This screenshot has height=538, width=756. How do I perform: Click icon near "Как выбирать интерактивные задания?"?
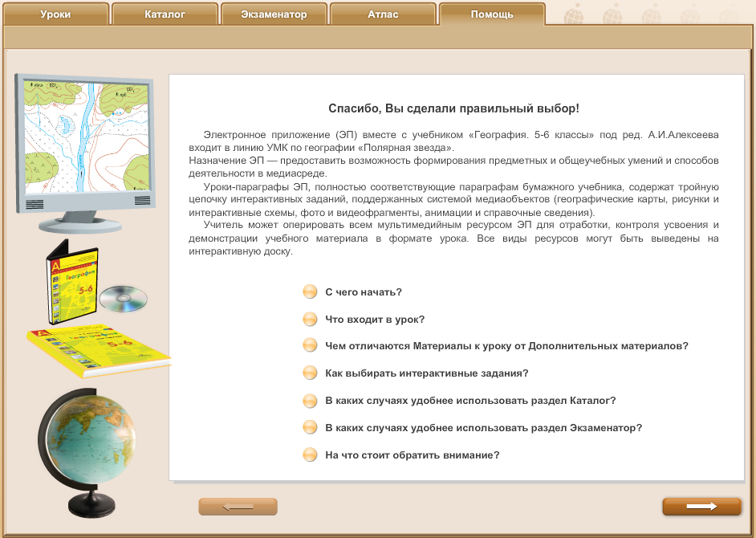coord(310,373)
